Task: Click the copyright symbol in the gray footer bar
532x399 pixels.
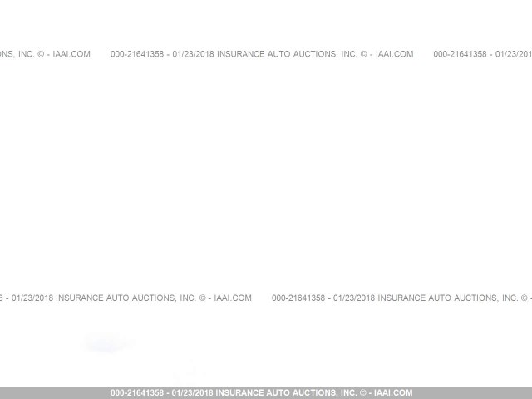Action: pyautogui.click(x=362, y=393)
